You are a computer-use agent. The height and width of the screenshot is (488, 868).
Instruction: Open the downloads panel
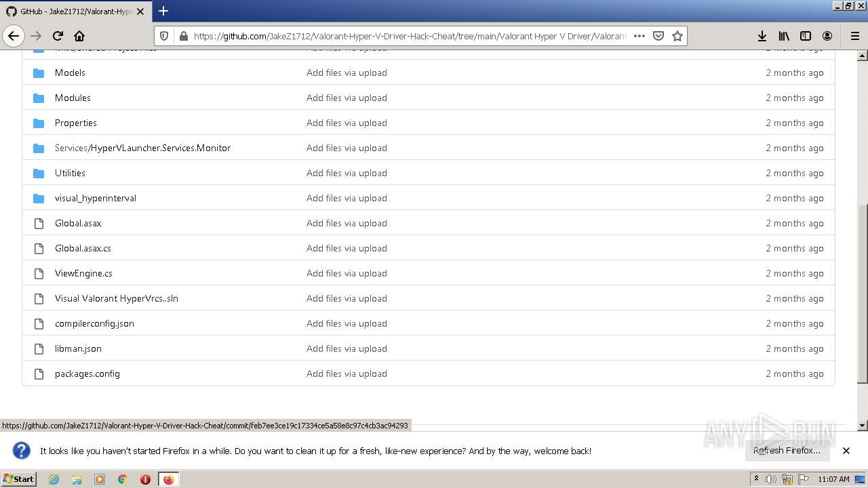762,36
